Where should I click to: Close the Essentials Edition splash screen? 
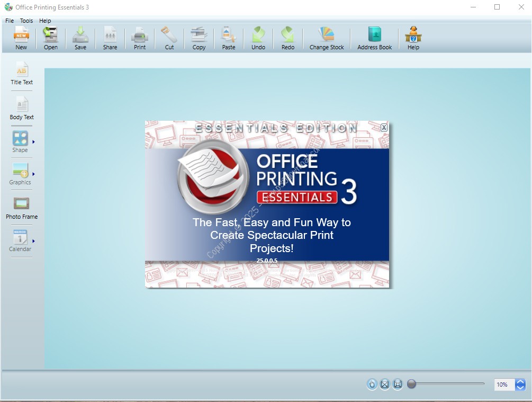384,128
